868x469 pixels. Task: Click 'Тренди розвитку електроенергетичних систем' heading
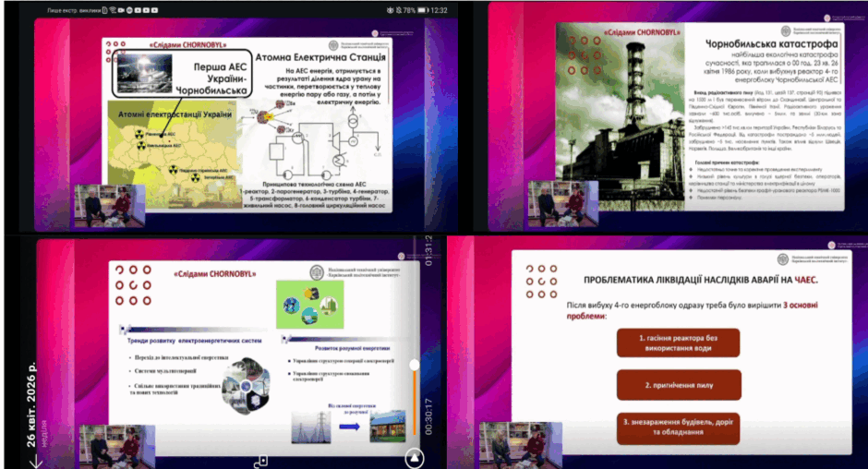[x=194, y=341]
